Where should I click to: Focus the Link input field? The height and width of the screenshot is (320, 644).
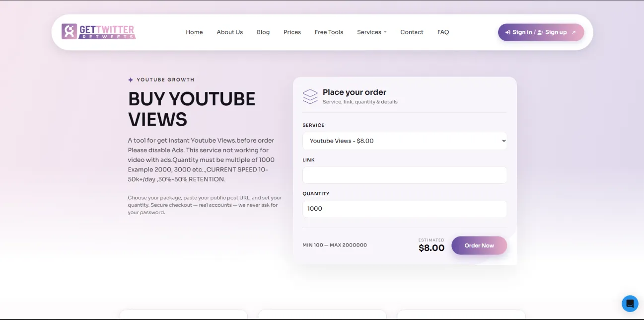tap(405, 175)
